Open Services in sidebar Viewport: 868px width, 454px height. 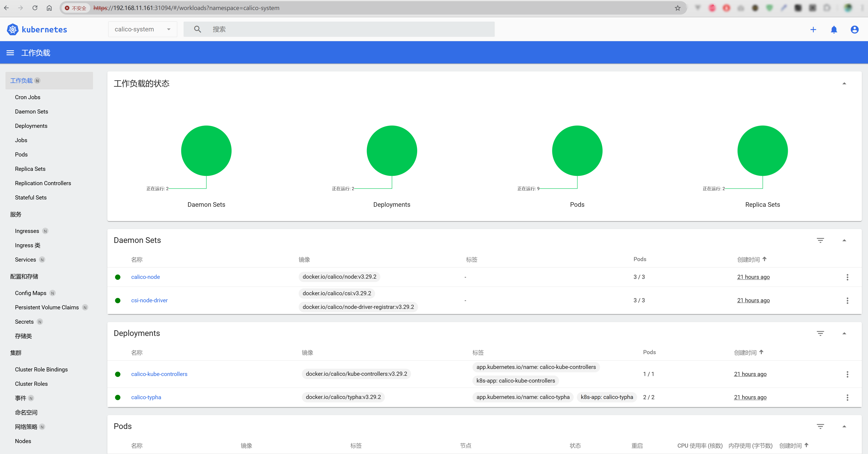click(25, 260)
